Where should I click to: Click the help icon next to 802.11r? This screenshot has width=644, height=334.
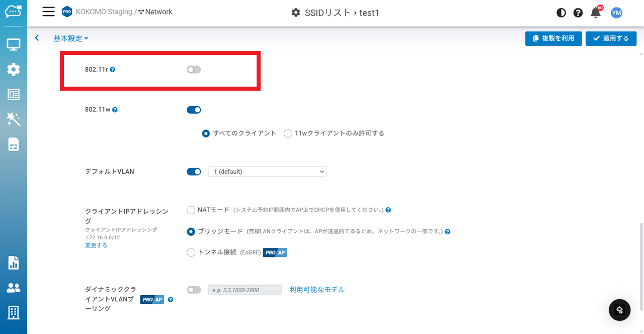(x=113, y=70)
